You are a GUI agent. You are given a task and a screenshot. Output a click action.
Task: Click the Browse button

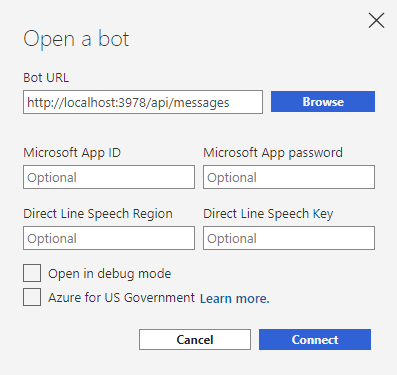pyautogui.click(x=323, y=101)
